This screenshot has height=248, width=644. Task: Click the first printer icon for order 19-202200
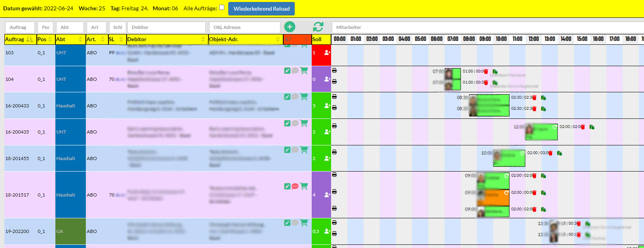pos(334,223)
